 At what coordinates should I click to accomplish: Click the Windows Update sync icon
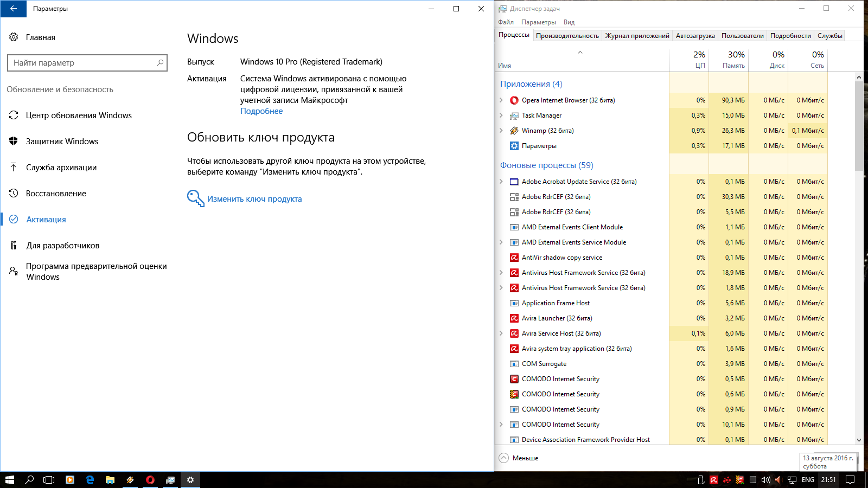coord(14,115)
